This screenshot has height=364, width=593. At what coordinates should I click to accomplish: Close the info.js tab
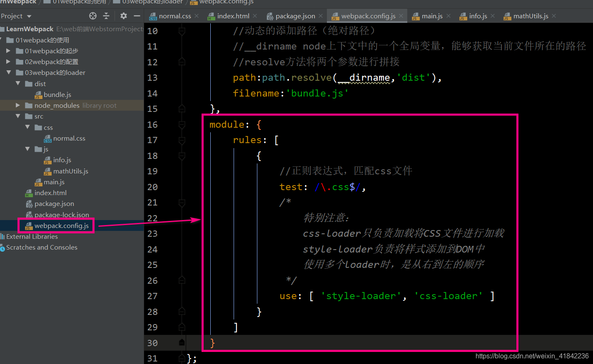coord(493,16)
